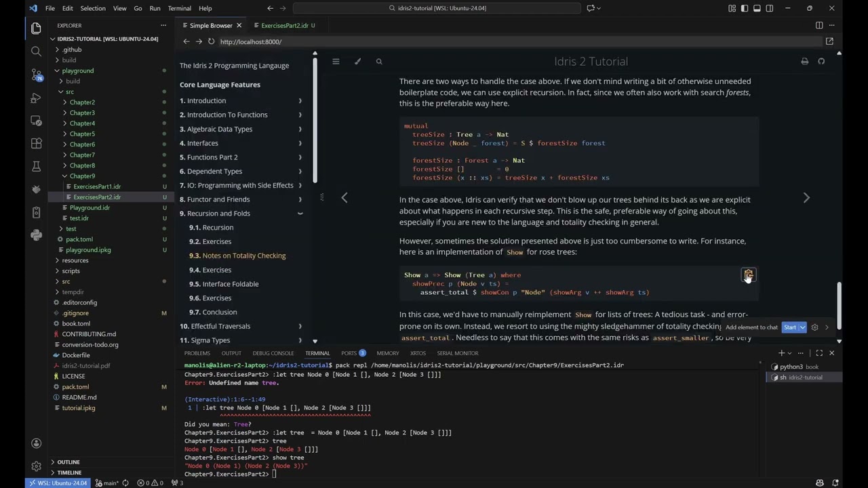The height and width of the screenshot is (488, 868).
Task: Print the book with printer icon
Action: point(804,61)
